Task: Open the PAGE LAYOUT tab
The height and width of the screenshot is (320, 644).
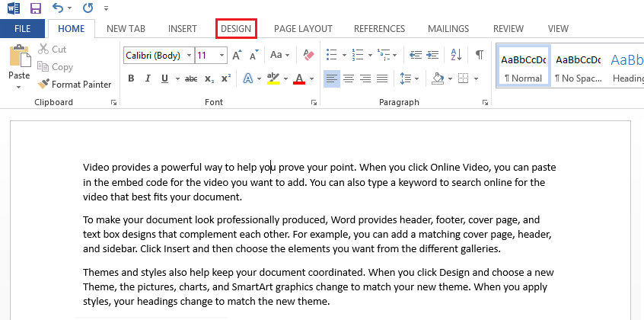Action: click(x=303, y=29)
